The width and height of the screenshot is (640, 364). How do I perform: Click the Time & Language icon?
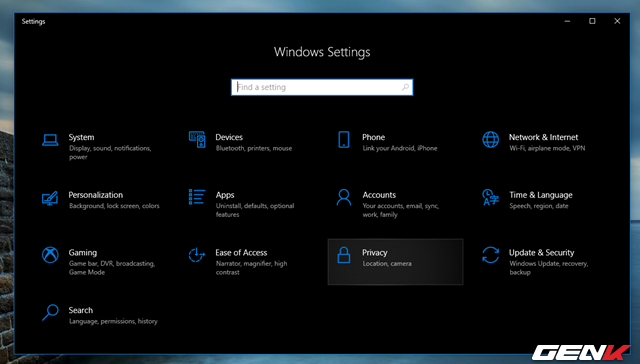(x=490, y=197)
